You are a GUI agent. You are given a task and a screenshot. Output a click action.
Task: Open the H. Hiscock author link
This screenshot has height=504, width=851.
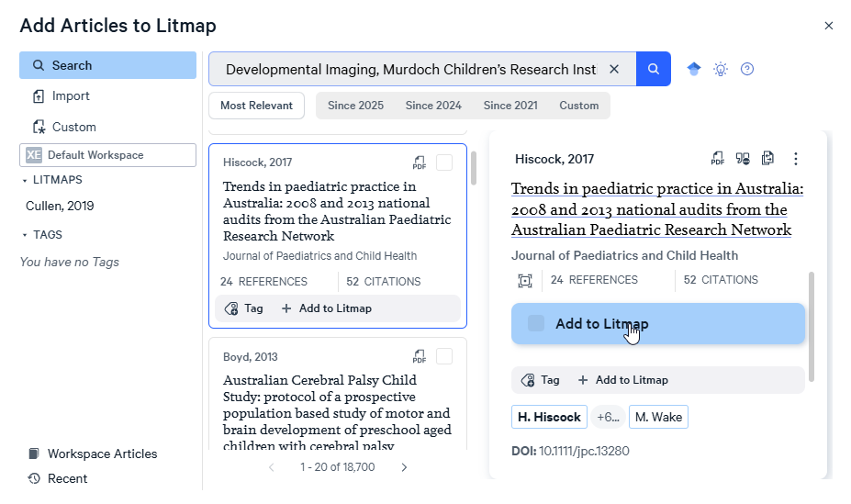click(549, 417)
